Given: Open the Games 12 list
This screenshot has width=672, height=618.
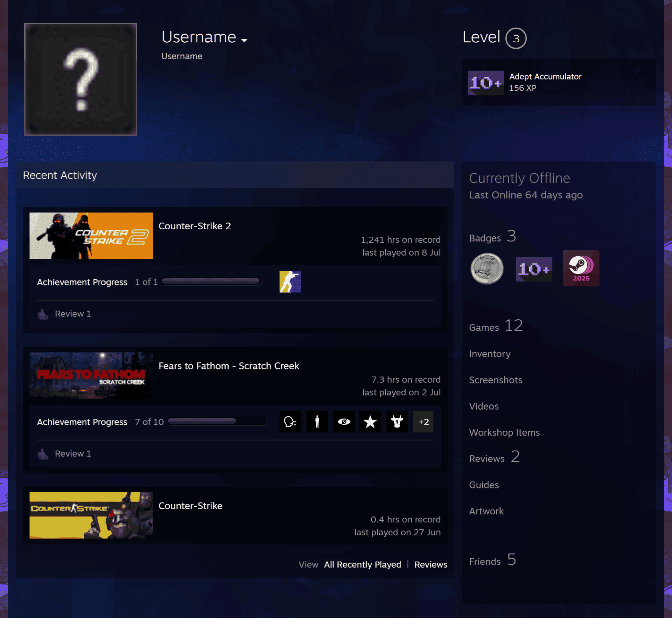Looking at the screenshot, I should (496, 326).
